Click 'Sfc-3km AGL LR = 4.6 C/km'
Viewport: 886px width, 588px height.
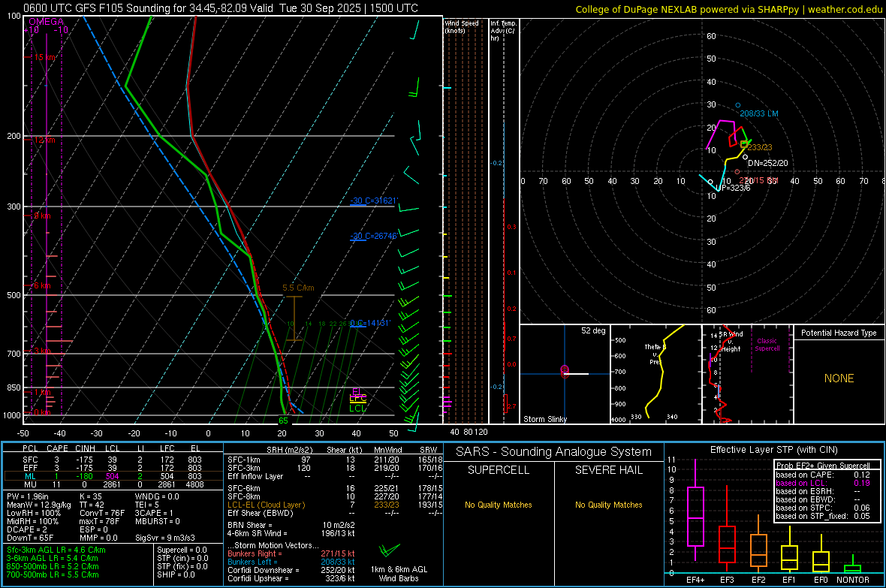tap(56, 550)
